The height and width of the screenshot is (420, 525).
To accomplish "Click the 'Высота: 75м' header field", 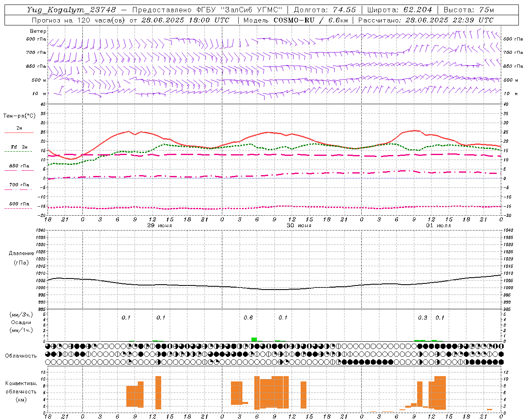I will tap(469, 10).
